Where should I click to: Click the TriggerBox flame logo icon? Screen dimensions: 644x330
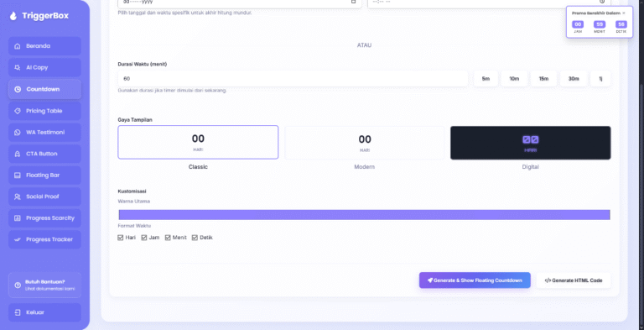[x=13, y=16]
